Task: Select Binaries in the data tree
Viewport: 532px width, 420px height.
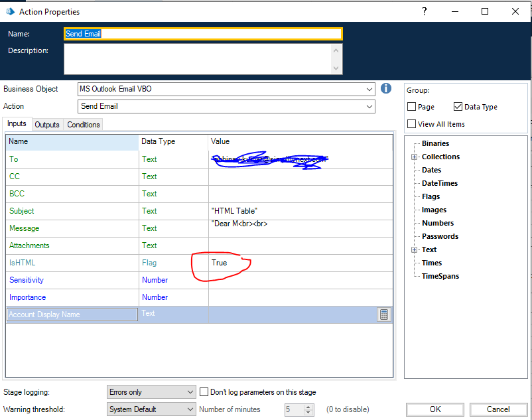Action: [435, 143]
